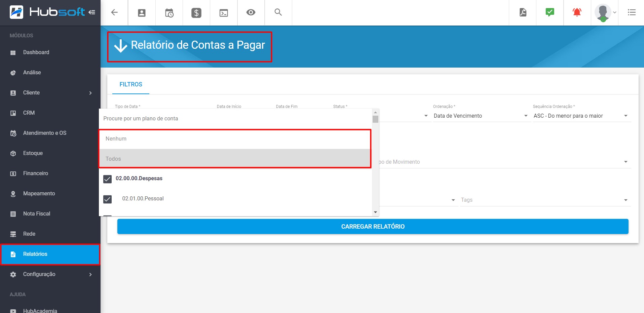The height and width of the screenshot is (313, 644).
Task: Collapse sidebar using Hubsoft arrow icon
Action: (92, 12)
